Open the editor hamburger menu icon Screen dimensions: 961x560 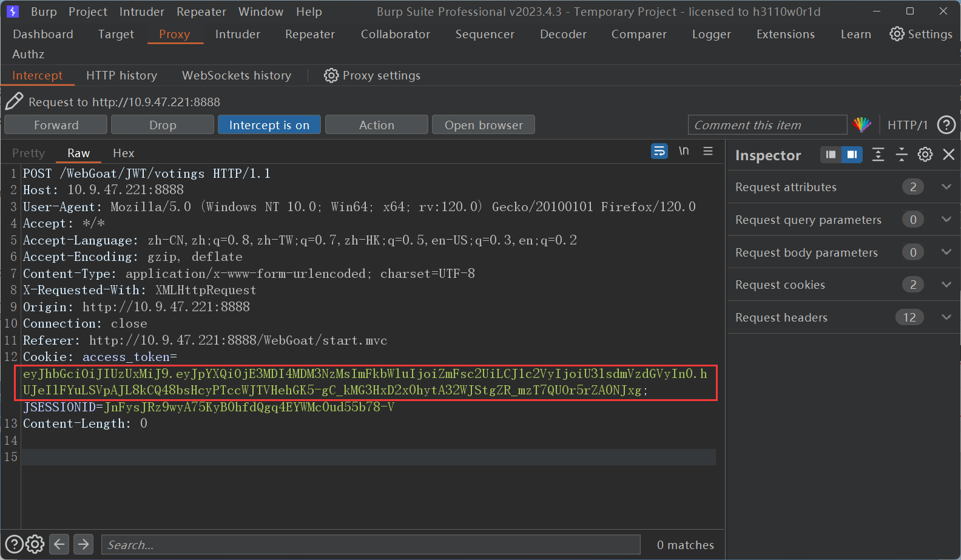pyautogui.click(x=708, y=151)
